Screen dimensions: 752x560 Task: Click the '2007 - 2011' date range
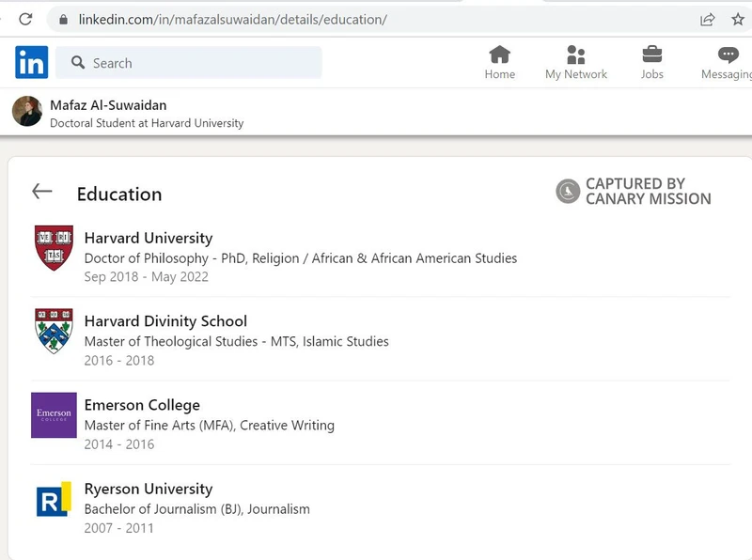click(x=119, y=528)
